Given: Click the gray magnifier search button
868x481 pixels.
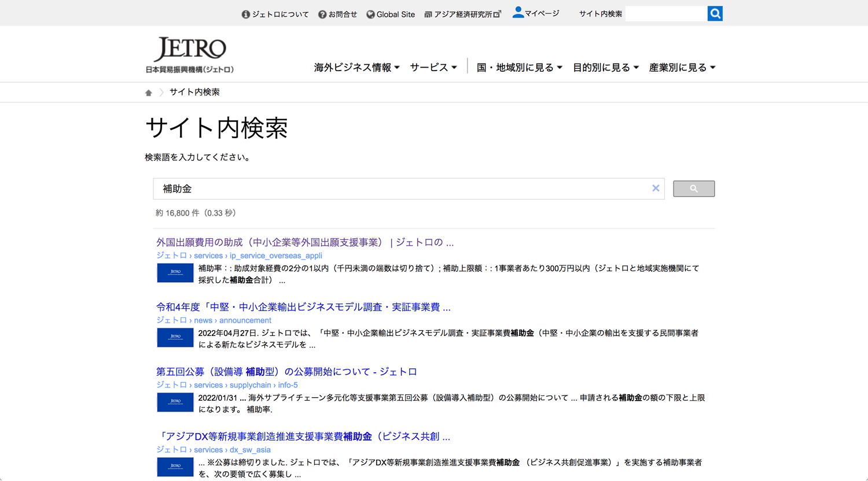Looking at the screenshot, I should [x=694, y=188].
